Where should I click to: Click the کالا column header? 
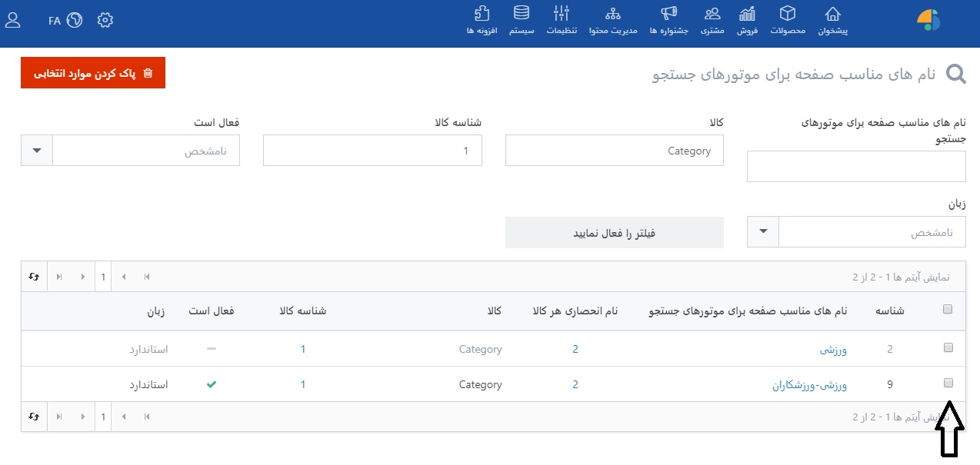[494, 311]
